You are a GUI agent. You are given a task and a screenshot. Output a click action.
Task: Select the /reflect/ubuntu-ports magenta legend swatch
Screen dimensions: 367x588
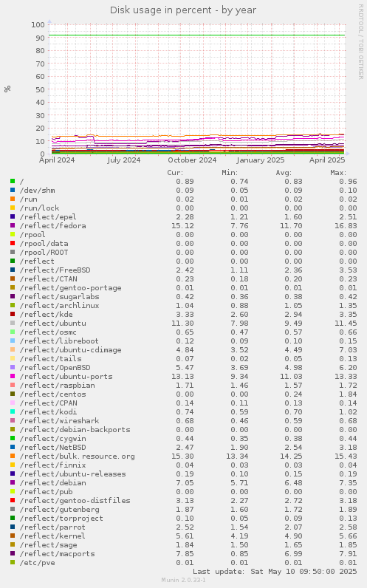(13, 376)
